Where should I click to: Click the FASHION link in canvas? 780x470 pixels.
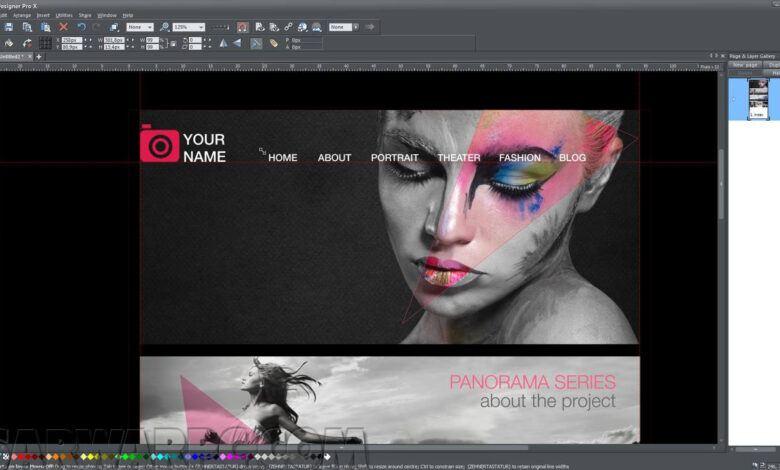[520, 158]
